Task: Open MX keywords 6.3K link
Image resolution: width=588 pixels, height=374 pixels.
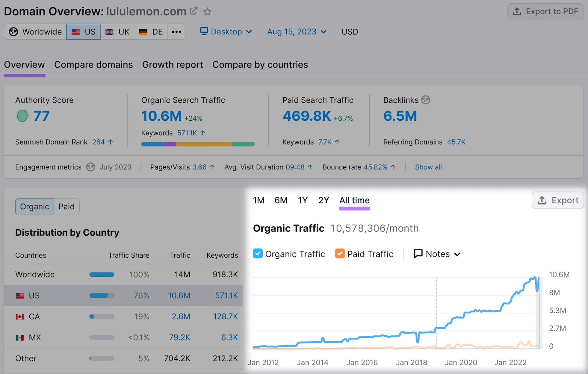Action: point(230,337)
